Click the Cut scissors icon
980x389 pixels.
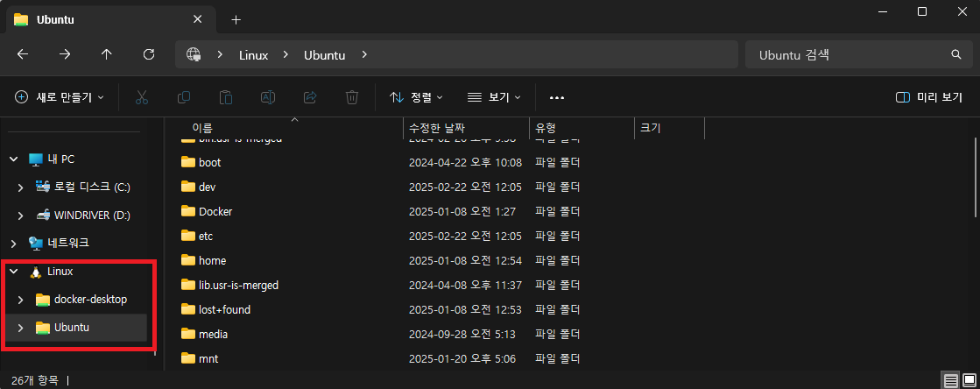pyautogui.click(x=142, y=97)
